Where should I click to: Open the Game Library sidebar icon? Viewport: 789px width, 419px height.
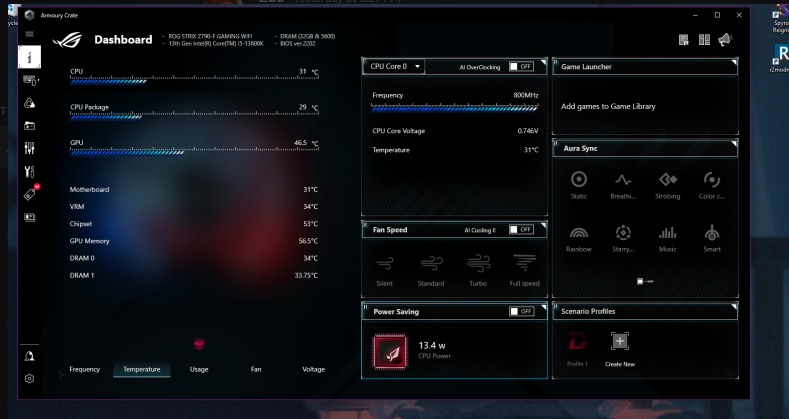tap(29, 126)
